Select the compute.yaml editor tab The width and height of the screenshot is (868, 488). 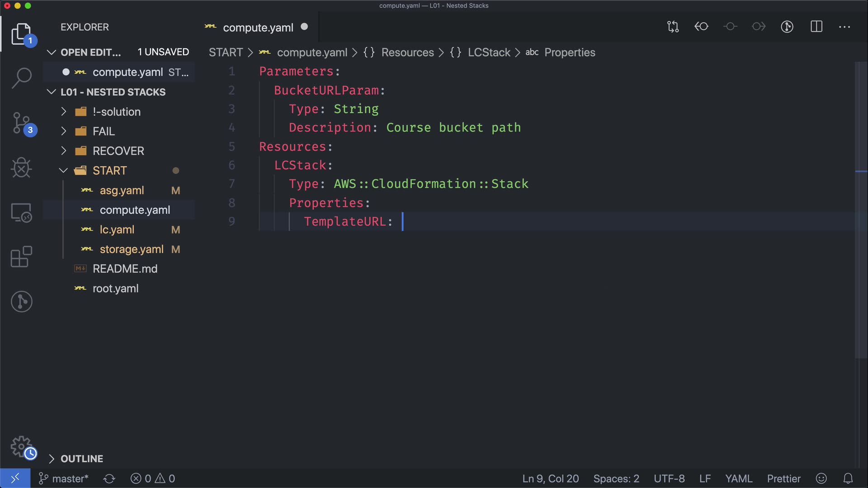tap(258, 28)
